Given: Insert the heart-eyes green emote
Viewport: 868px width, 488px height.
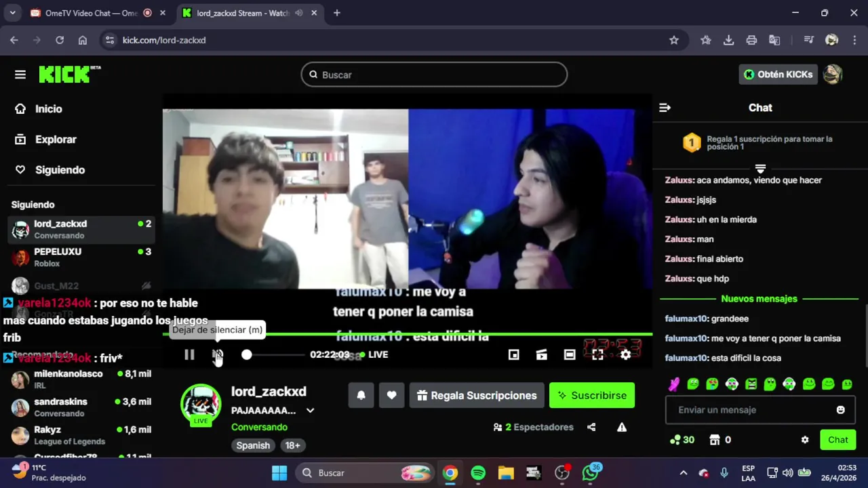Looking at the screenshot, I should tap(712, 384).
